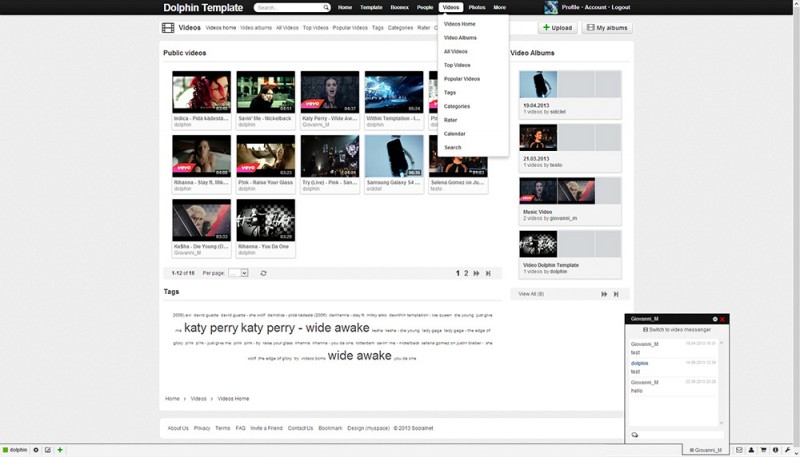Go to next page of public videos
Viewport: 800px width, 457px height.
[477, 273]
